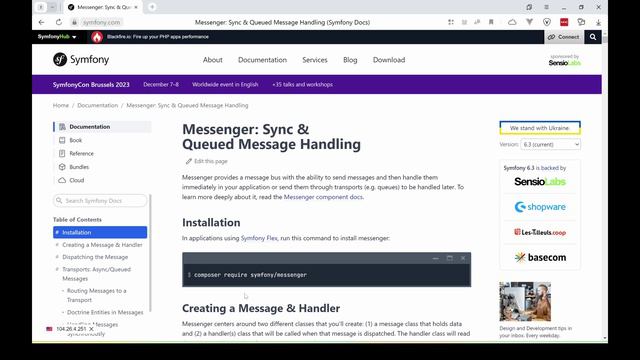Open the SymfonyHub dropdown

[x=57, y=37]
